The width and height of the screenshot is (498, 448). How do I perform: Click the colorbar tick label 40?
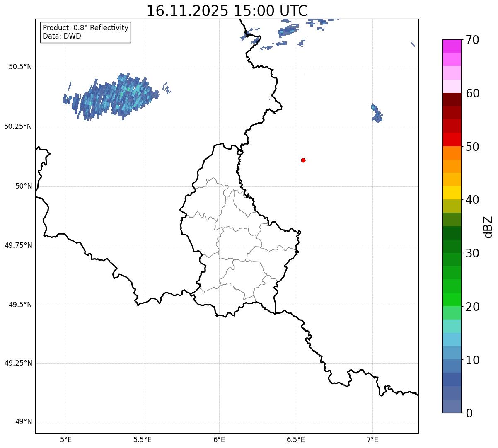pyautogui.click(x=472, y=200)
